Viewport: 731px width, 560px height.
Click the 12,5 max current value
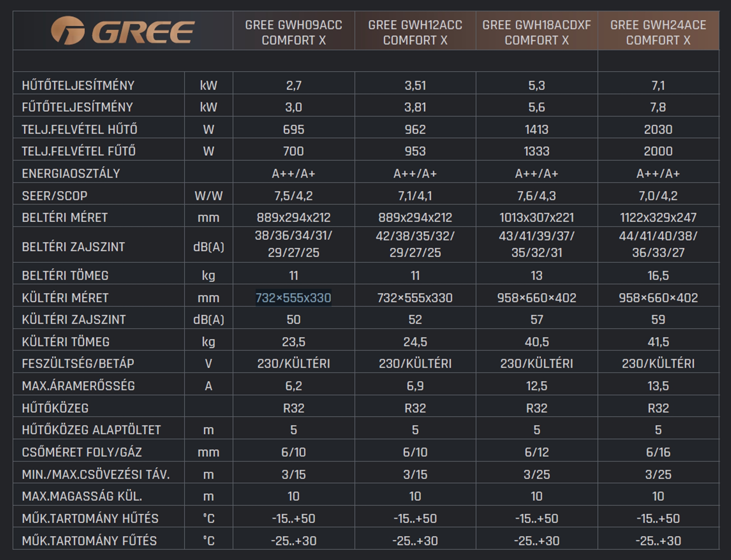537,386
